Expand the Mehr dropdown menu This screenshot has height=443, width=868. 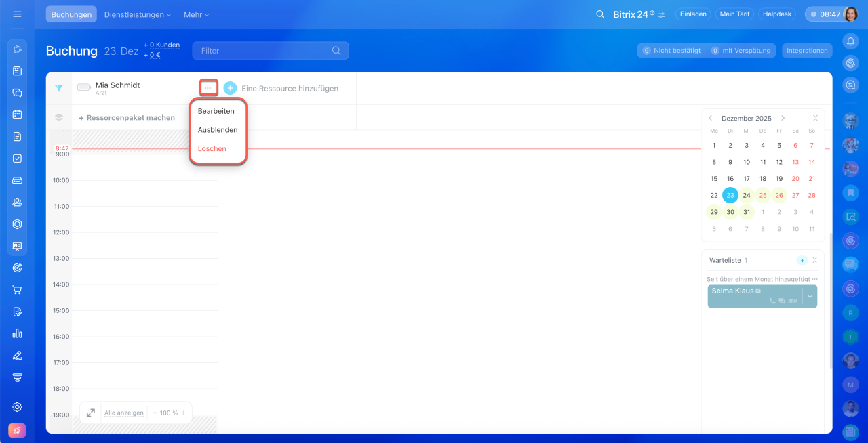tap(197, 14)
